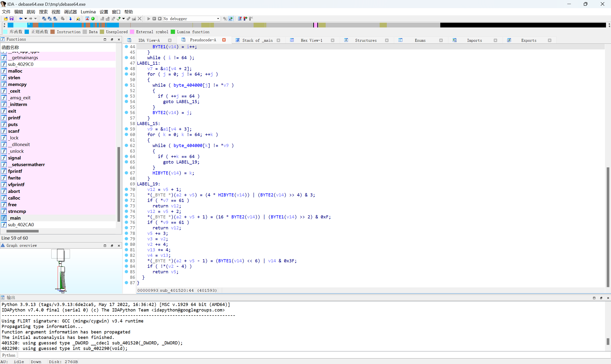
Task: Expand dropdown arrow next to green s icon
Action: click(x=123, y=19)
